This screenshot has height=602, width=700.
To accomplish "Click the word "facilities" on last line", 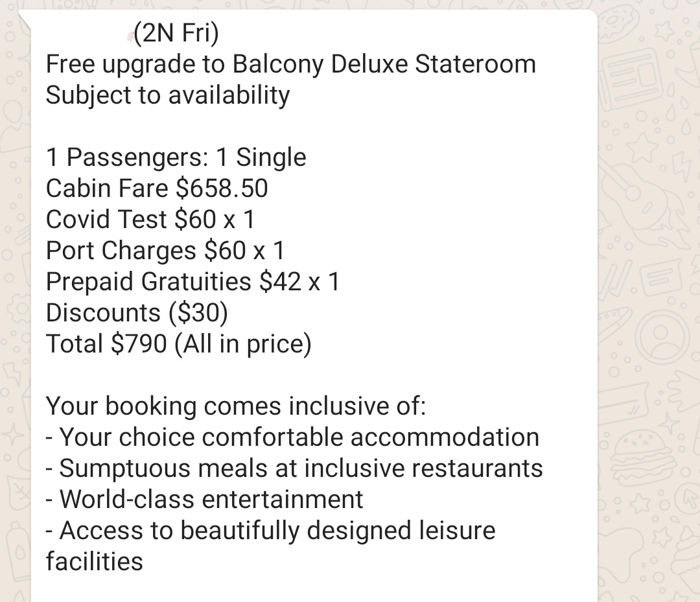I will click(x=95, y=561).
